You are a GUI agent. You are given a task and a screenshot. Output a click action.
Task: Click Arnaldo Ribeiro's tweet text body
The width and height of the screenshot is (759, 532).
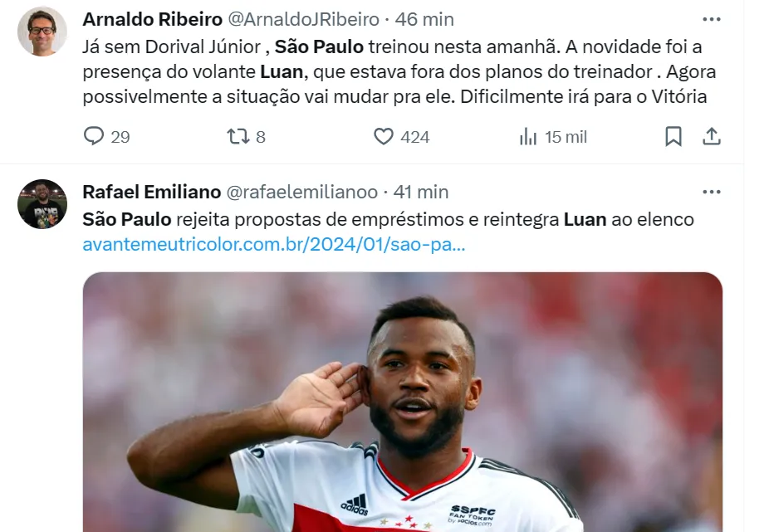click(x=399, y=71)
